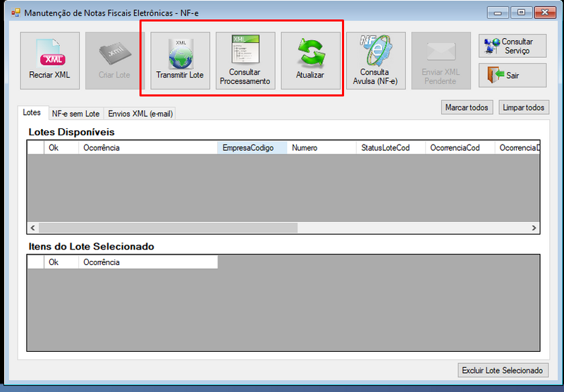Click the StatusLoteCod column header

(x=391, y=148)
